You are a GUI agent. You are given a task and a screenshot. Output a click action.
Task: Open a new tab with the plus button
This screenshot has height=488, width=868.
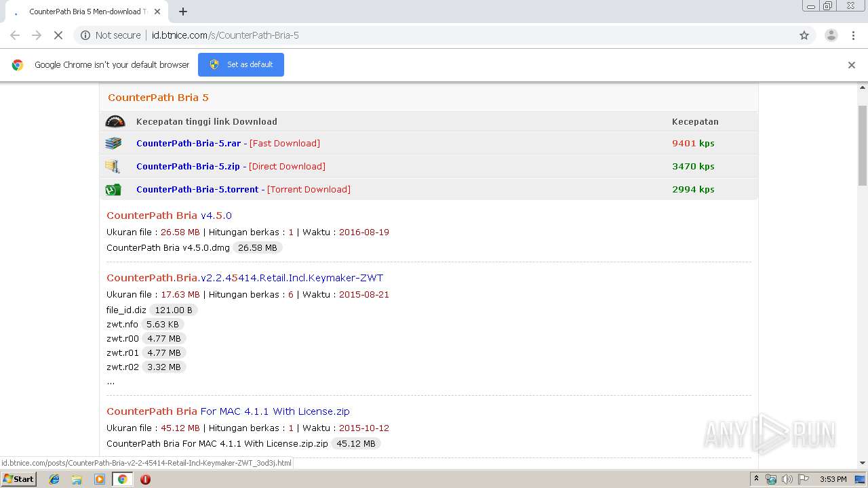(x=183, y=12)
